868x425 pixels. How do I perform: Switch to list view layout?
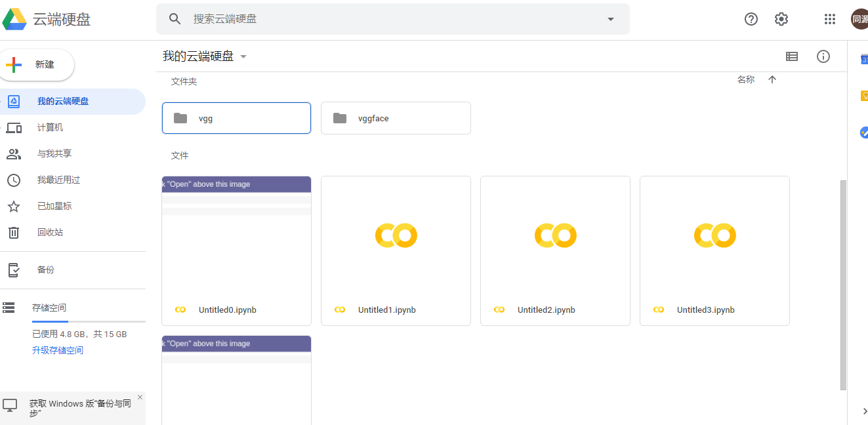(x=792, y=56)
